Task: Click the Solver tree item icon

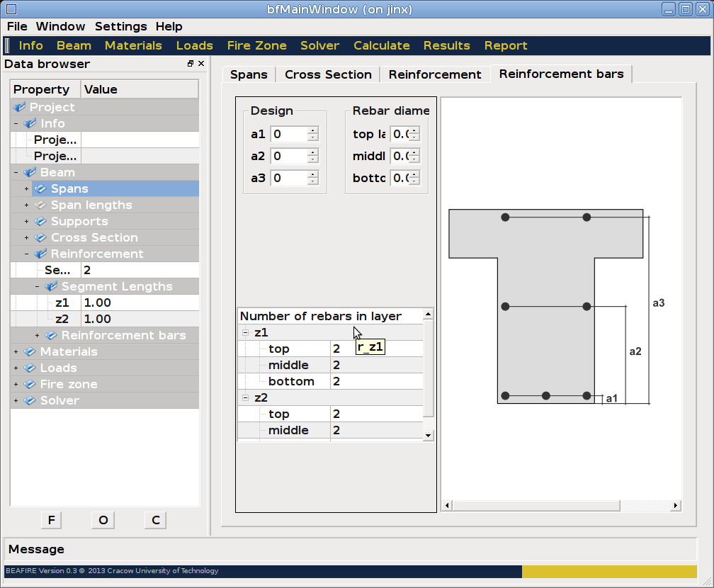Action: coord(30,401)
